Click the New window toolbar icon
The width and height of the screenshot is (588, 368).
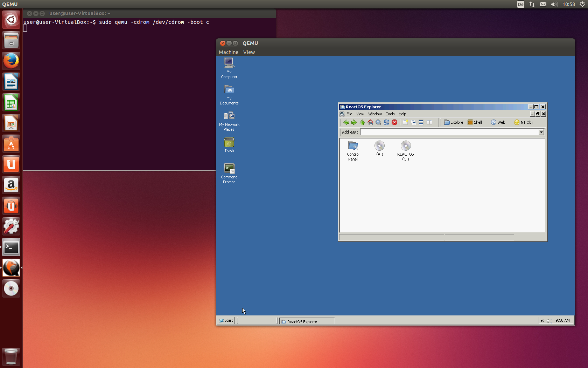(405, 122)
